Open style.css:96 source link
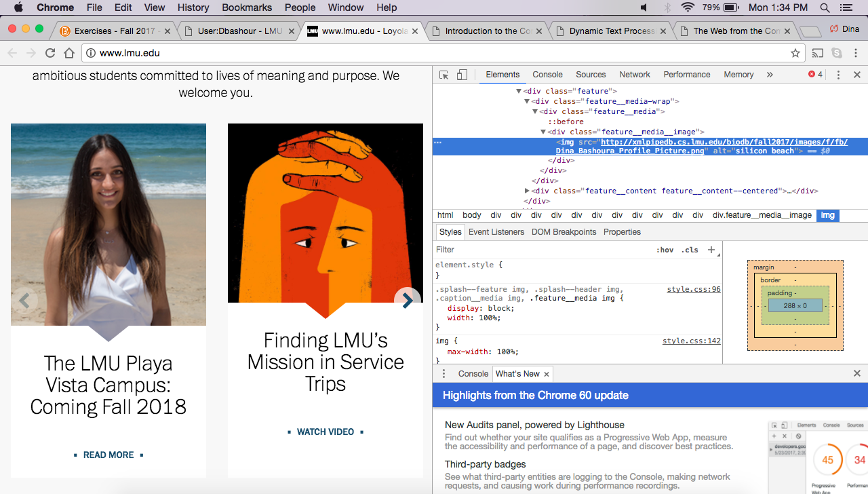This screenshot has height=494, width=868. pyautogui.click(x=694, y=290)
